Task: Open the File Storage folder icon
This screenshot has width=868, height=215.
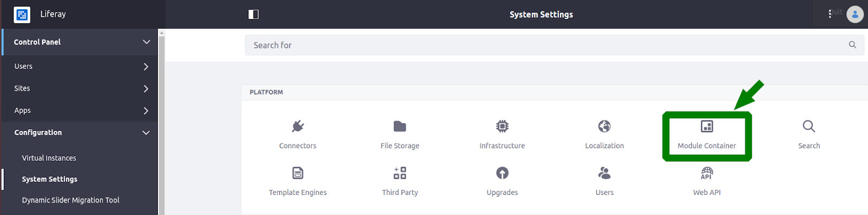Action: (400, 127)
